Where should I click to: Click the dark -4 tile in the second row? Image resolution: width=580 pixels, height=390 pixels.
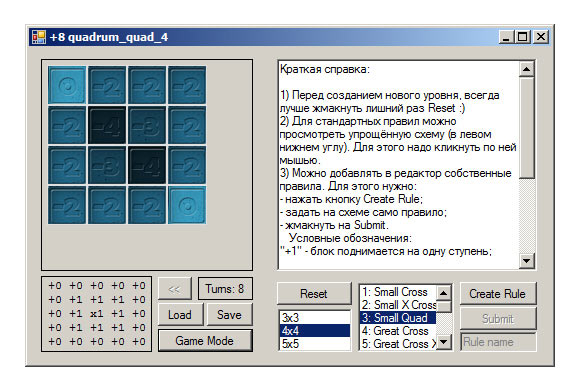(107, 125)
